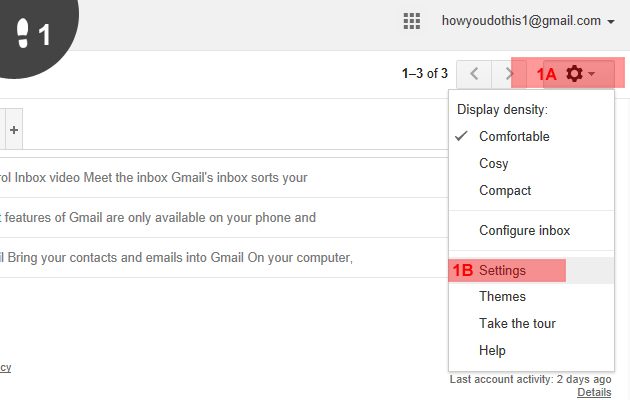Open Help from the gear menu
The width and height of the screenshot is (630, 400).
531,350
